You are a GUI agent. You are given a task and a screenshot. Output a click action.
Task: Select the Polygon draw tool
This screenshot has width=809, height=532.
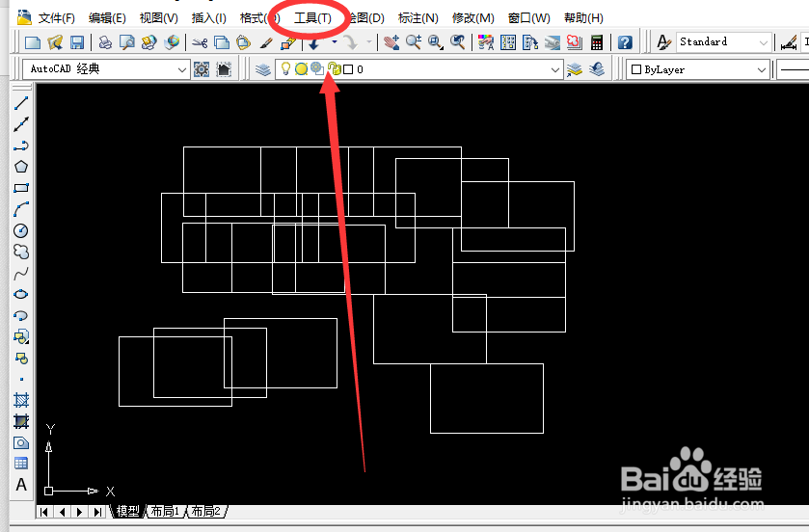click(21, 167)
